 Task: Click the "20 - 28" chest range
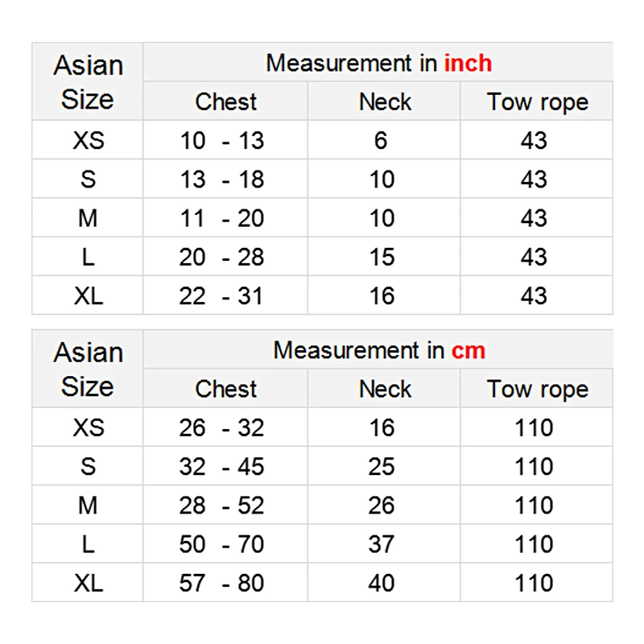(x=221, y=258)
